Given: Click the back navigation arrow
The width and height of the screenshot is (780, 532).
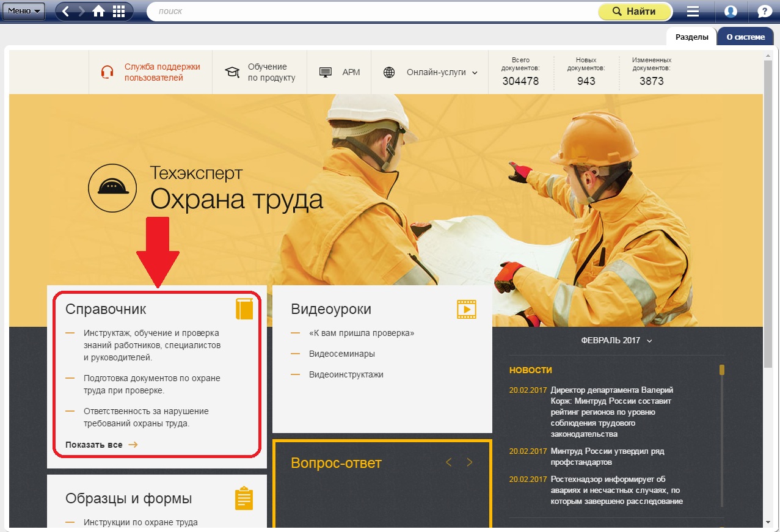Looking at the screenshot, I should click(x=66, y=12).
